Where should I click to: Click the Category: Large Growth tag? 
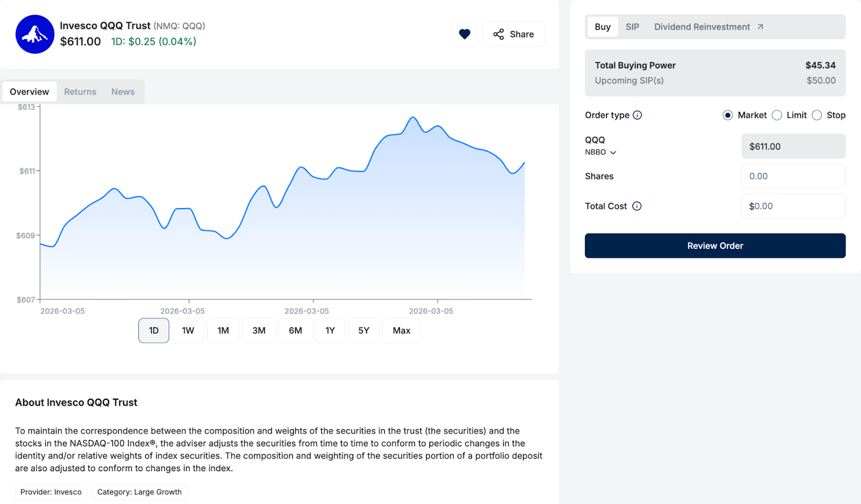(x=139, y=492)
